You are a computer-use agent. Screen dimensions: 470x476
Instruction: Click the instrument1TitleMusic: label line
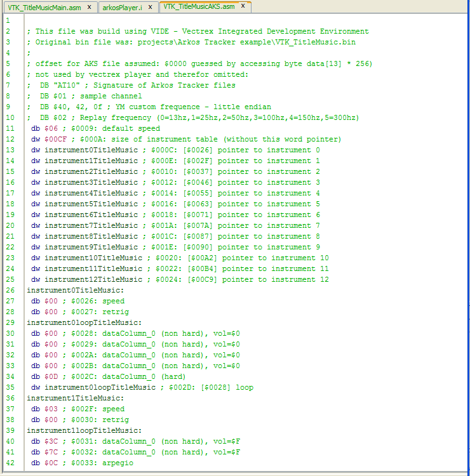click(75, 398)
